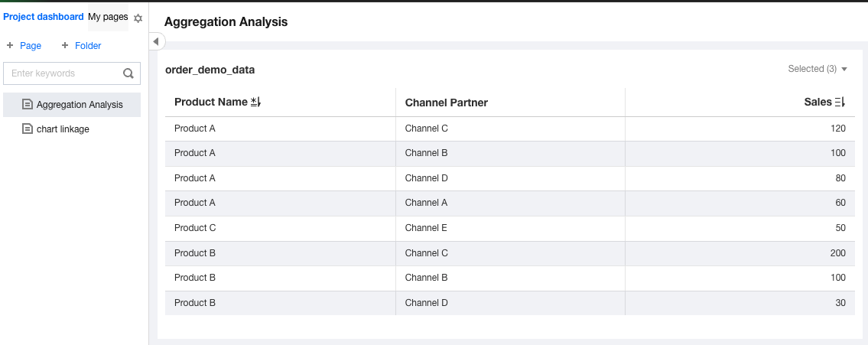Click the Sales column header label
This screenshot has height=345, width=868.
coord(817,102)
